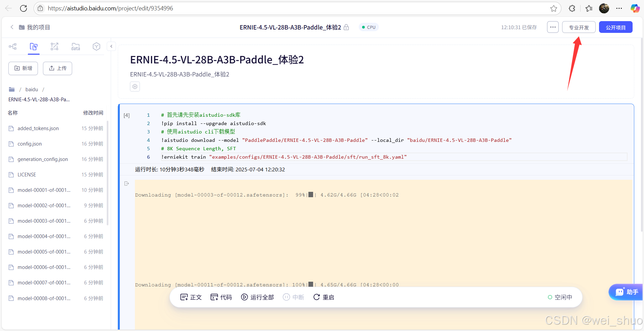Click 运行全部 to run all cells
The width and height of the screenshot is (644, 331).
point(257,297)
